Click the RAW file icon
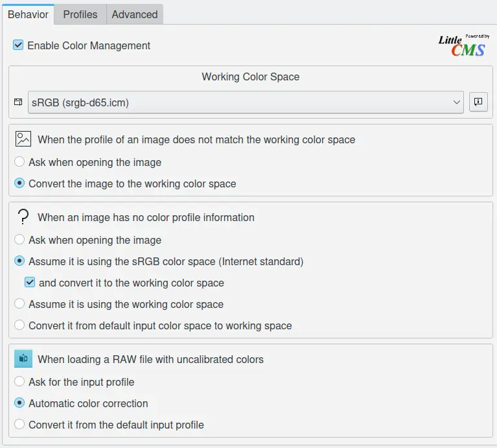The height and width of the screenshot is (448, 497). (x=23, y=359)
